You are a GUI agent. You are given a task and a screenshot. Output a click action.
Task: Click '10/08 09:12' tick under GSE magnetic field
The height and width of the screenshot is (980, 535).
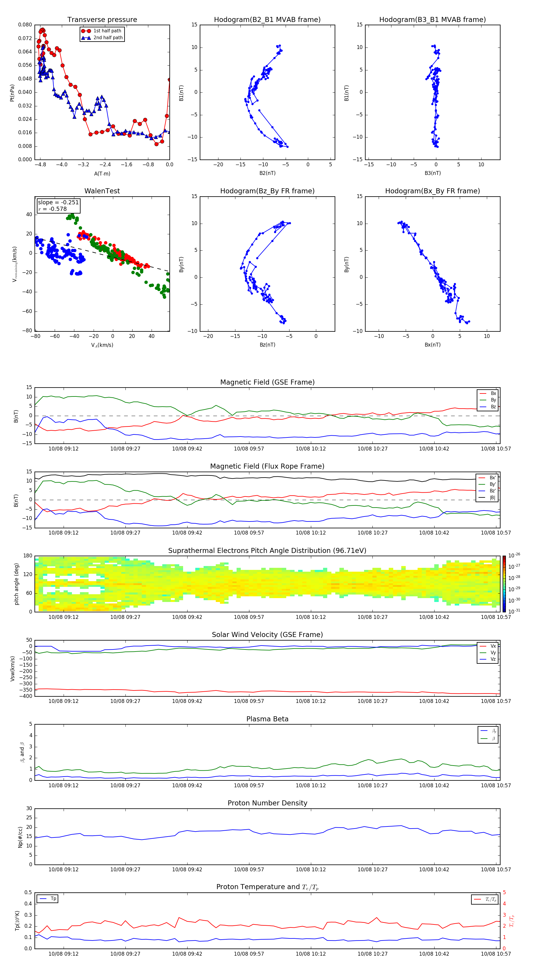[63, 448]
